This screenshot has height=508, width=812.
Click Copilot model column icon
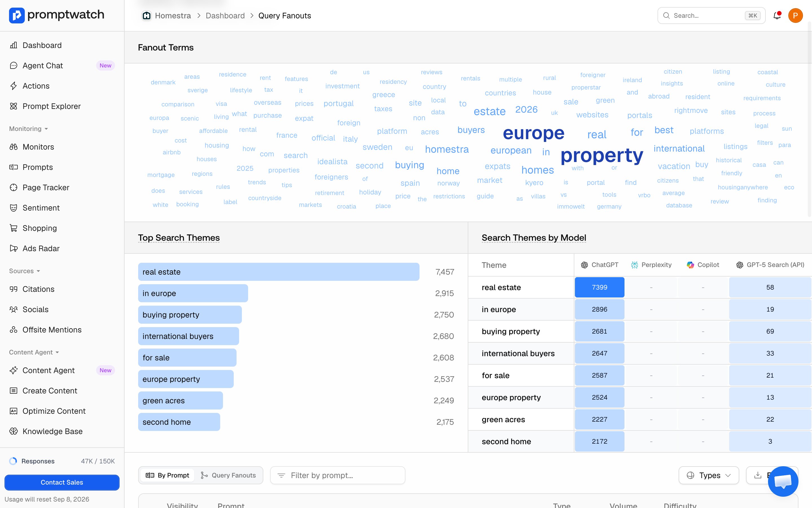coord(690,265)
